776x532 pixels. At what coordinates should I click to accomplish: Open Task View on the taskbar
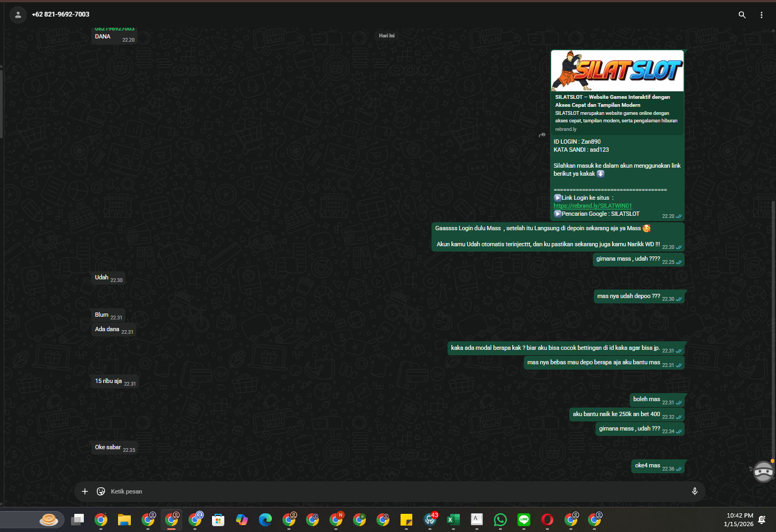78,520
